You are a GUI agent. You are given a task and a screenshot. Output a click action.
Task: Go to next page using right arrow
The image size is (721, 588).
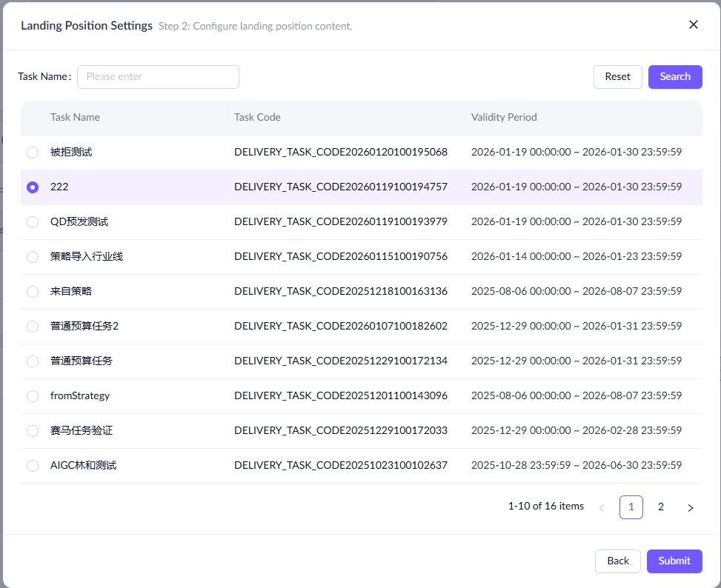[x=691, y=507]
